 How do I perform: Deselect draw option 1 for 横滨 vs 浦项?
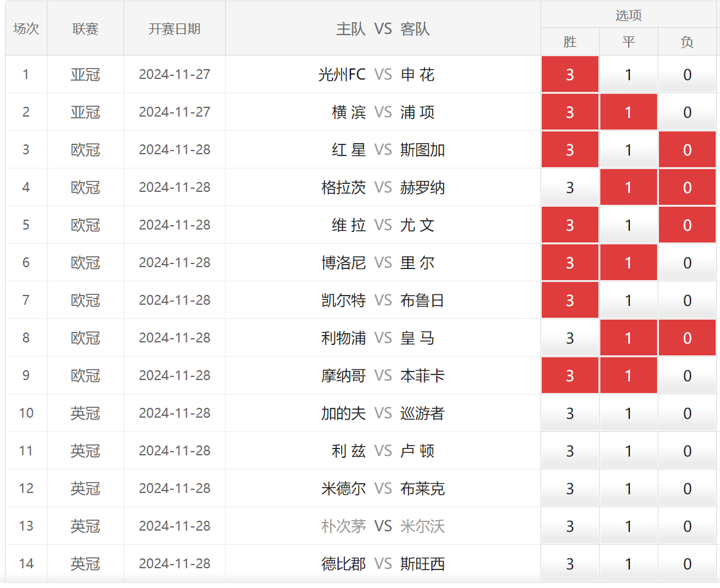point(629,112)
